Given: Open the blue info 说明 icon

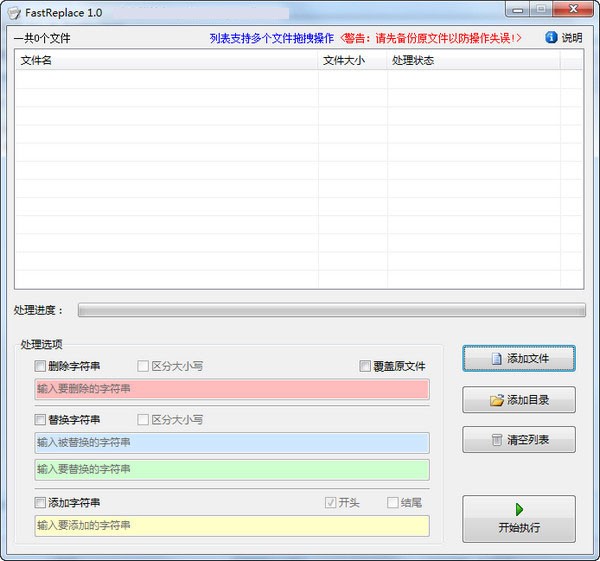Looking at the screenshot, I should 551,37.
